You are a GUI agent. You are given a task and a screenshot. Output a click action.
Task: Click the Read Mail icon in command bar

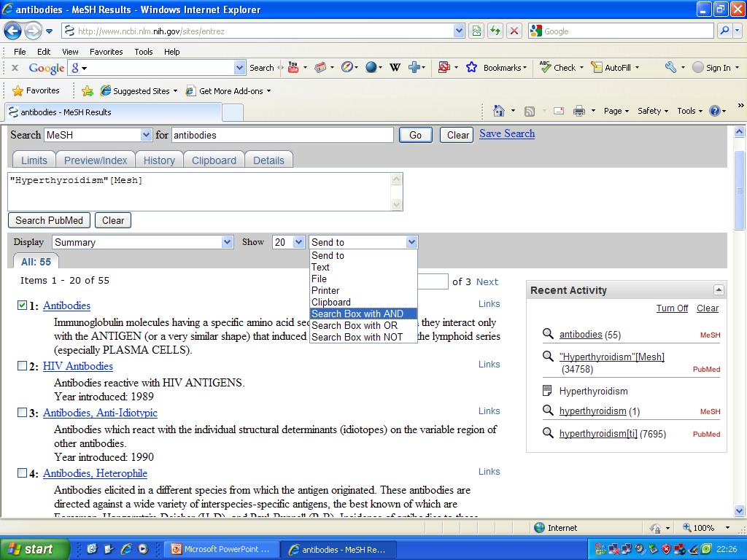[559, 111]
